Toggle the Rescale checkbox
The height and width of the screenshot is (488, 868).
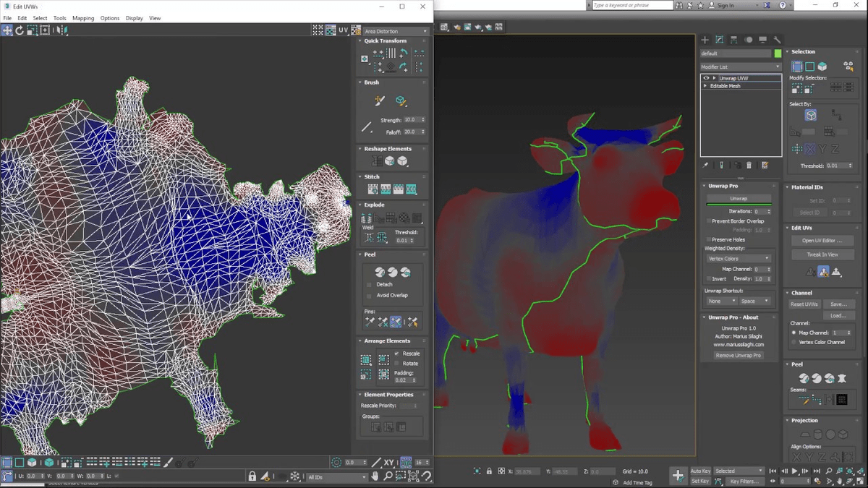coord(396,354)
